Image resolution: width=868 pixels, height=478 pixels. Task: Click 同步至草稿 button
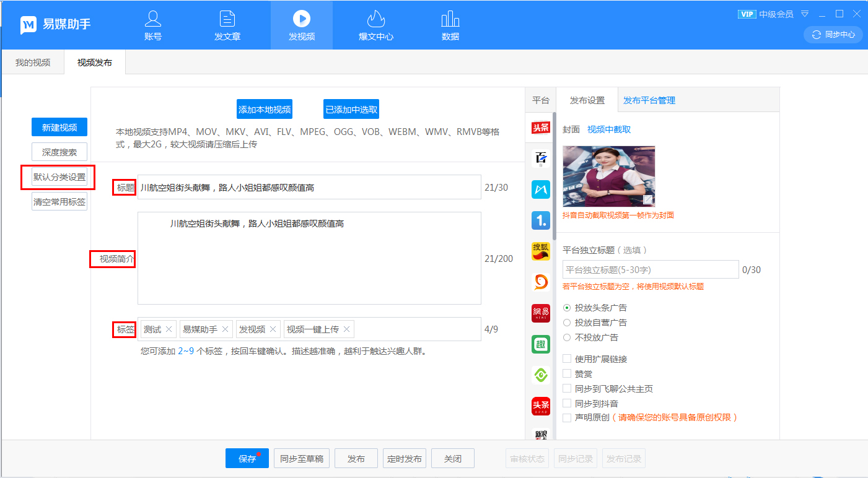click(x=302, y=459)
